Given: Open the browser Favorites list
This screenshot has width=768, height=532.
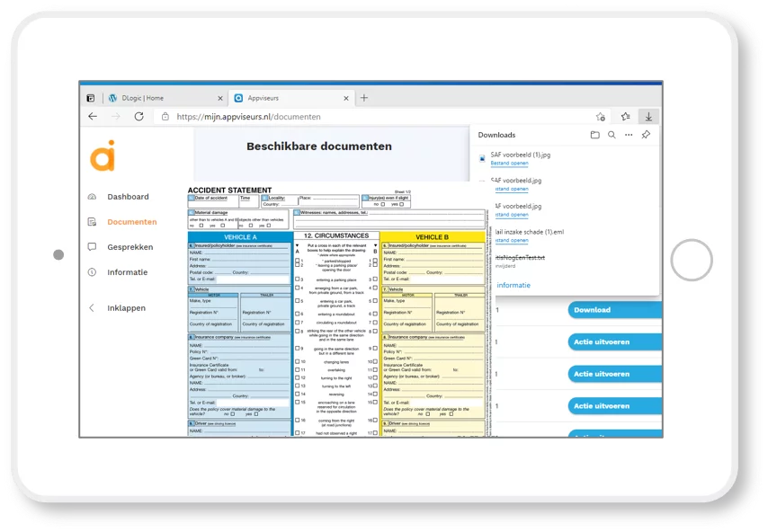Looking at the screenshot, I should pos(626,117).
